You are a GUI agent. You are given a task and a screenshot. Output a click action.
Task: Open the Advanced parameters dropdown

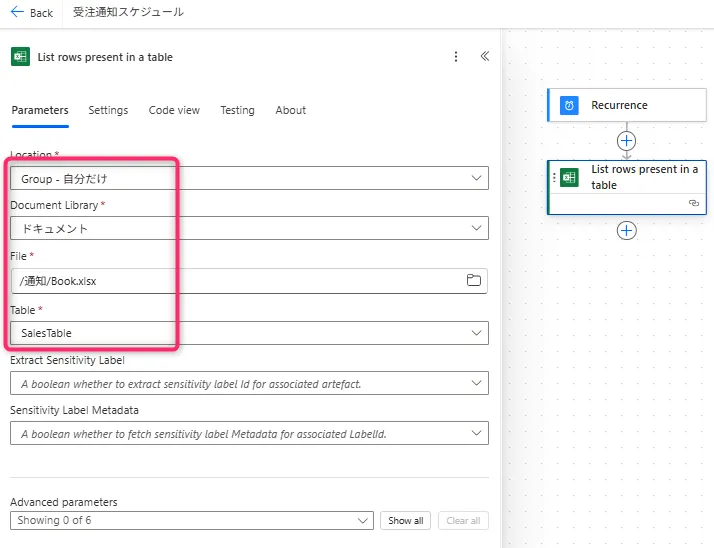[x=363, y=520]
